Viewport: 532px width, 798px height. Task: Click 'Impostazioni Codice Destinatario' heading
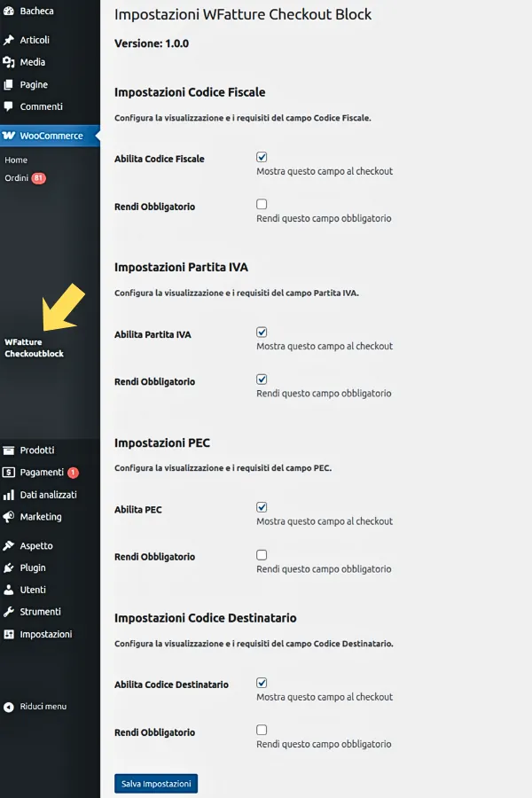tap(206, 618)
